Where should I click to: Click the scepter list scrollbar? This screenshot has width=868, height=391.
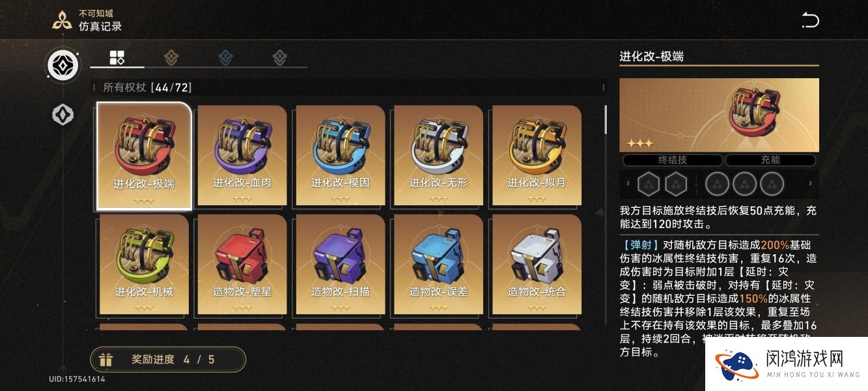coord(606,120)
